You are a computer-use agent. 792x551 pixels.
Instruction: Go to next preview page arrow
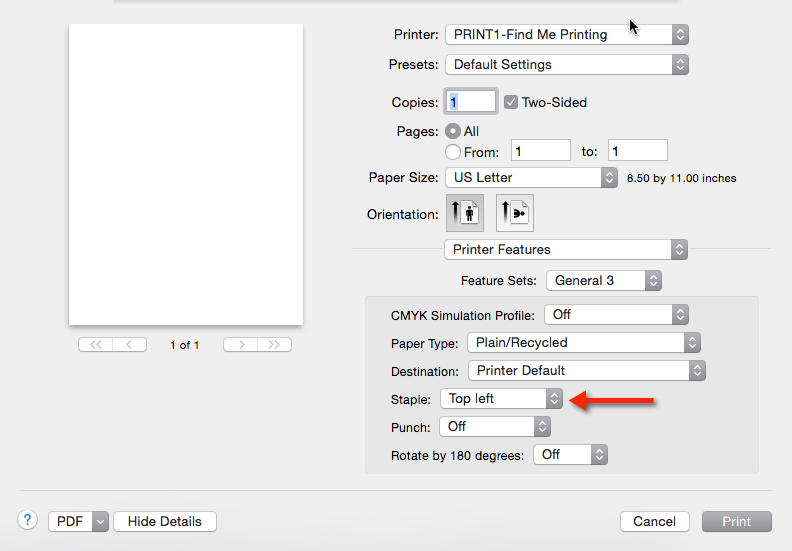(x=240, y=344)
